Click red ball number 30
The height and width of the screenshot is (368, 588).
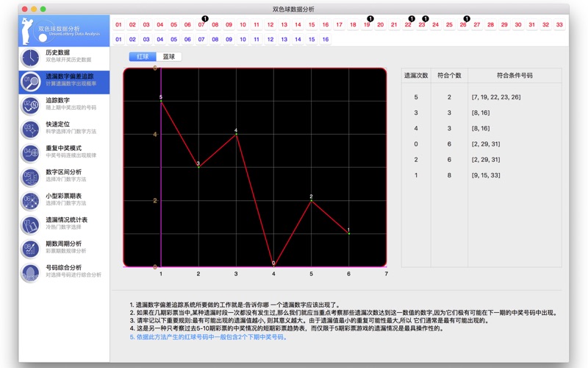tap(518, 25)
